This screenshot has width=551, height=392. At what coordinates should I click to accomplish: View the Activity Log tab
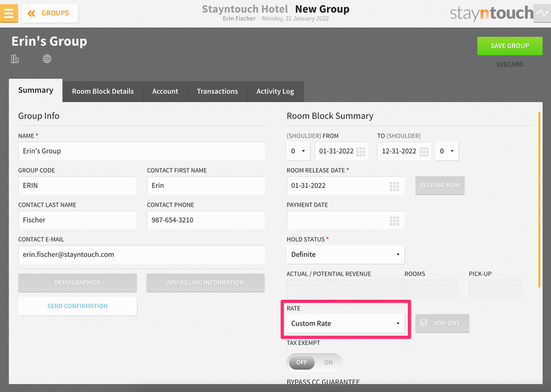(x=275, y=92)
